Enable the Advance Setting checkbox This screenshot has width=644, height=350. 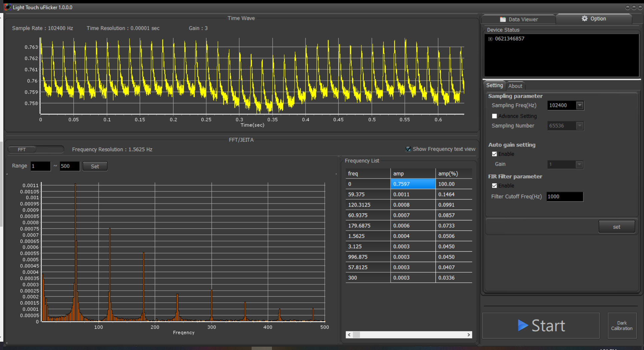[x=495, y=116]
